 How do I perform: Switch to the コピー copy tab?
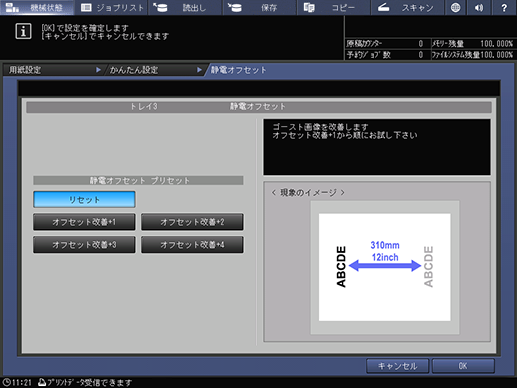[x=333, y=7]
